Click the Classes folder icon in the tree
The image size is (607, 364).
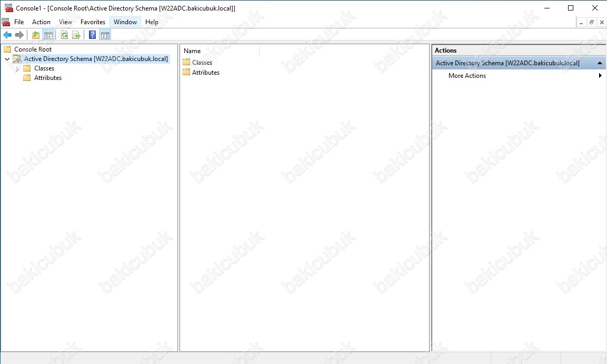pos(27,68)
